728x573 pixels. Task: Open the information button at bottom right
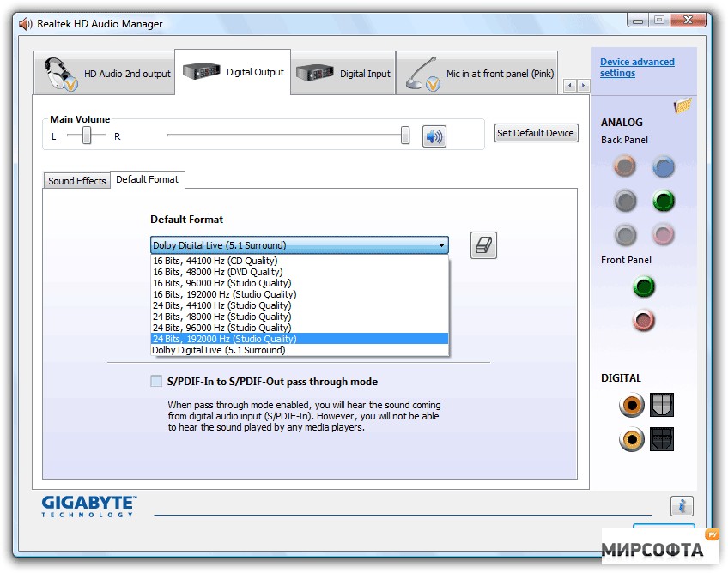(x=682, y=506)
